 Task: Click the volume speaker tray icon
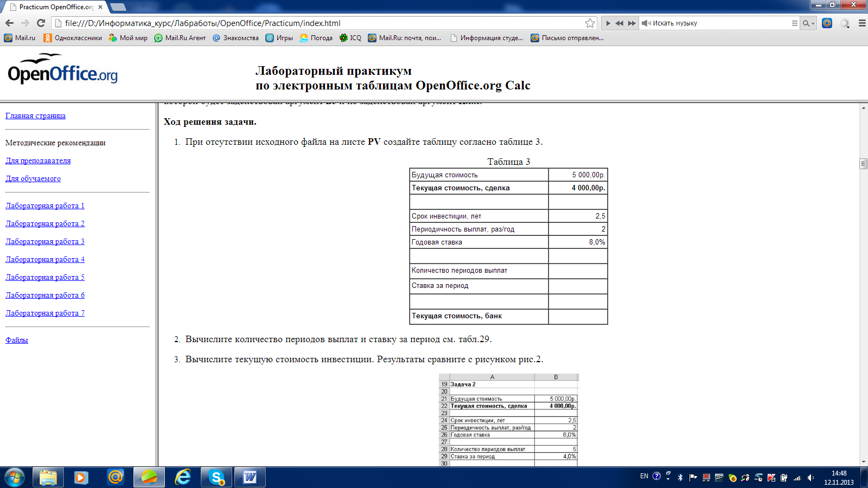810,478
